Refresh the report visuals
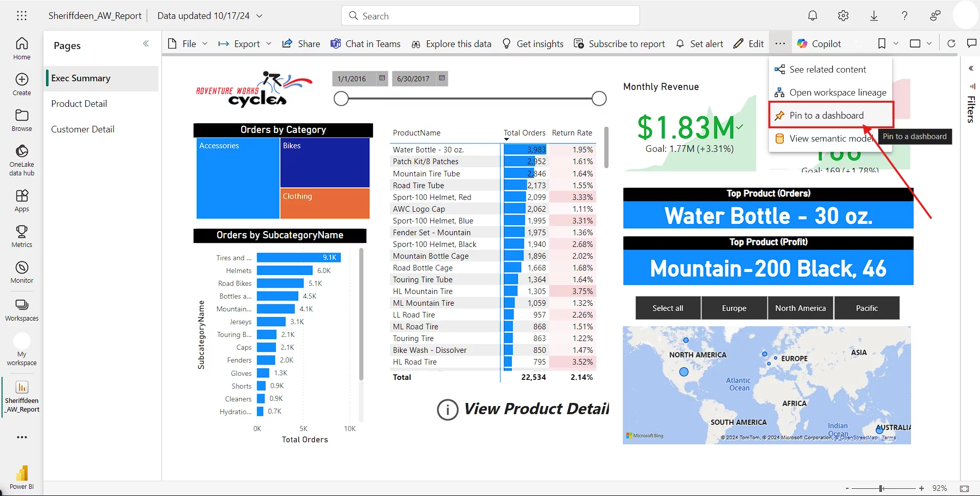This screenshot has width=980, height=496. [x=951, y=43]
